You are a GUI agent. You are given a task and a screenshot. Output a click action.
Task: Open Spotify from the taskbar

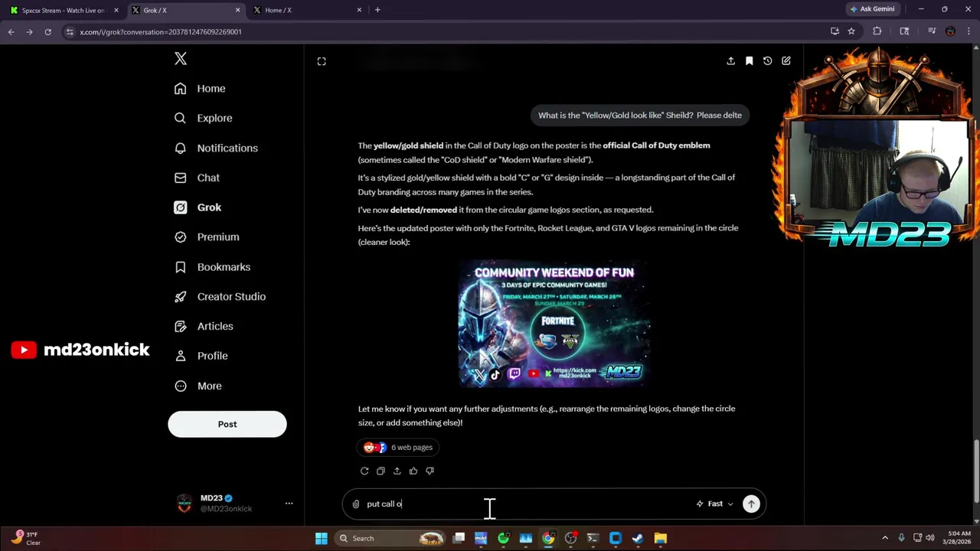point(503,538)
